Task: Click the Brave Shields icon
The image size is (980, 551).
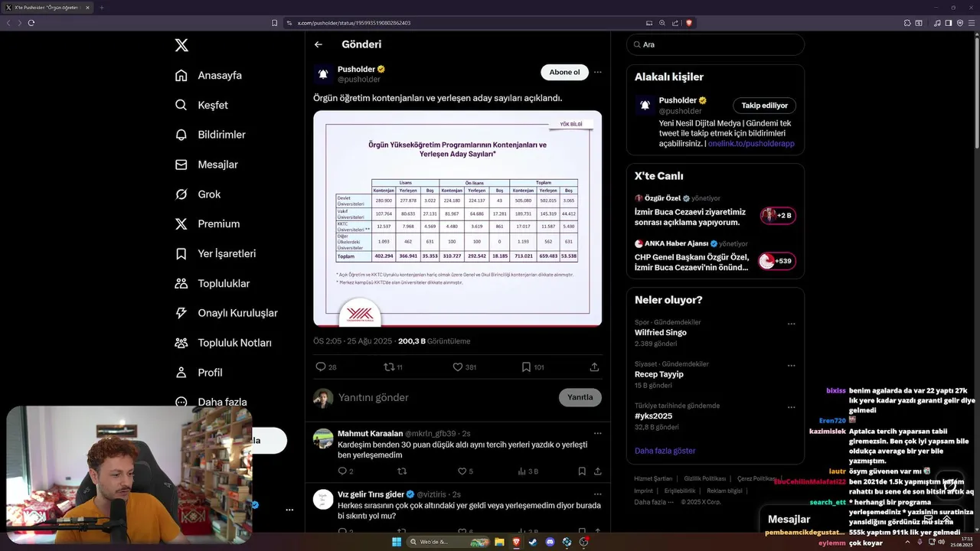Action: 688,23
